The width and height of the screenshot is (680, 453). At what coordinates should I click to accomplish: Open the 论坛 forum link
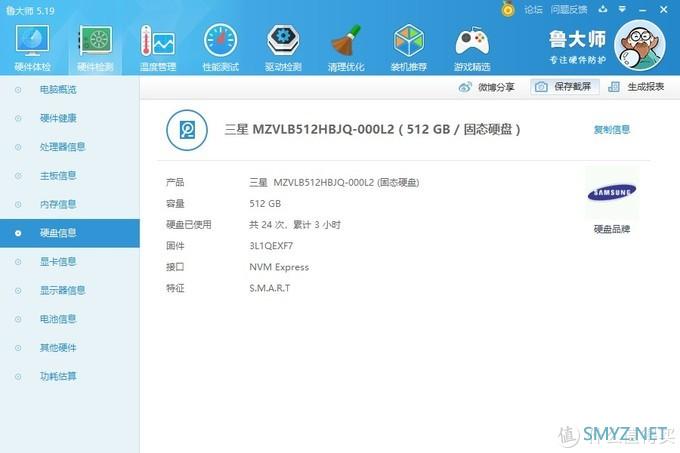[532, 9]
